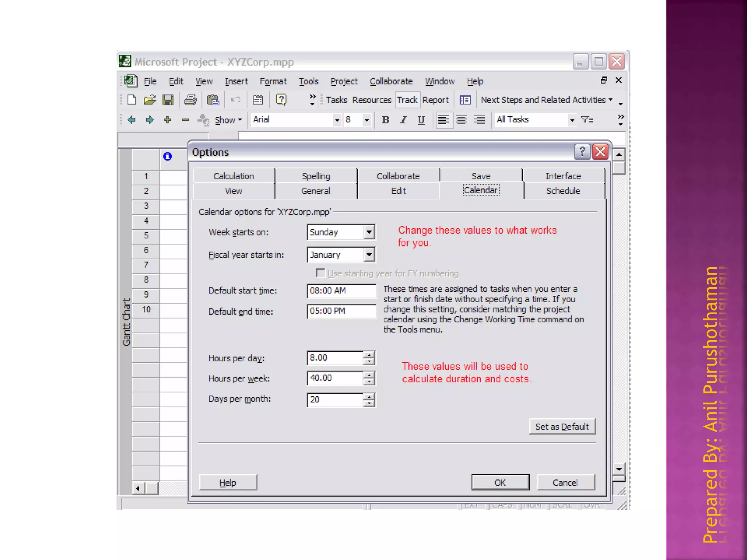Click the Default start time field
The image size is (747, 560).
click(x=341, y=291)
